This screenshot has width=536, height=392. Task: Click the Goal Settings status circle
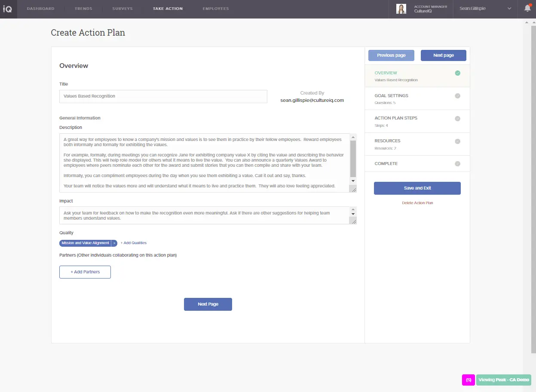(457, 96)
